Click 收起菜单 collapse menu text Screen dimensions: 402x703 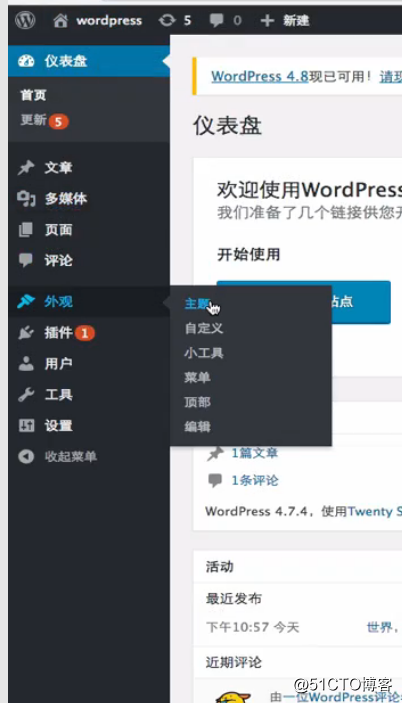pyautogui.click(x=70, y=456)
